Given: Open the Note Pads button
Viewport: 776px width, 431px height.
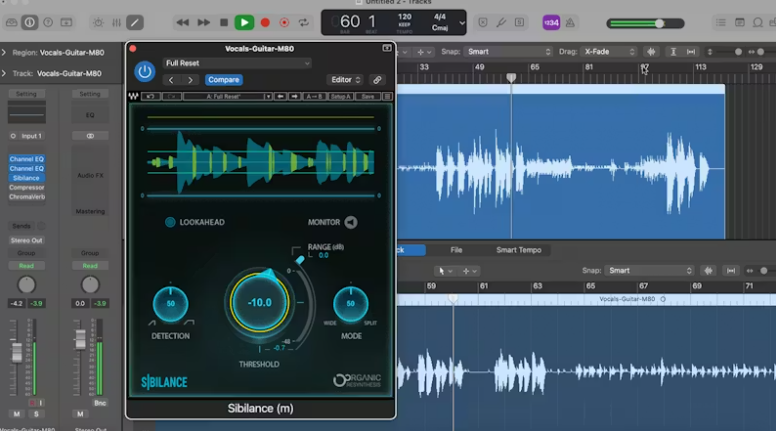Looking at the screenshot, I should pos(739,23).
